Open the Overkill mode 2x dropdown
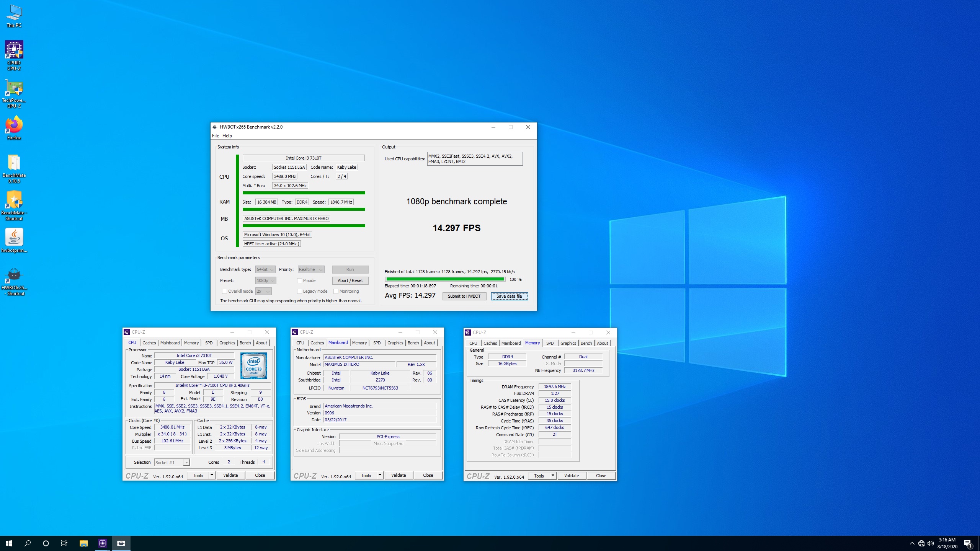Screen dimensions: 980x551 coord(263,291)
